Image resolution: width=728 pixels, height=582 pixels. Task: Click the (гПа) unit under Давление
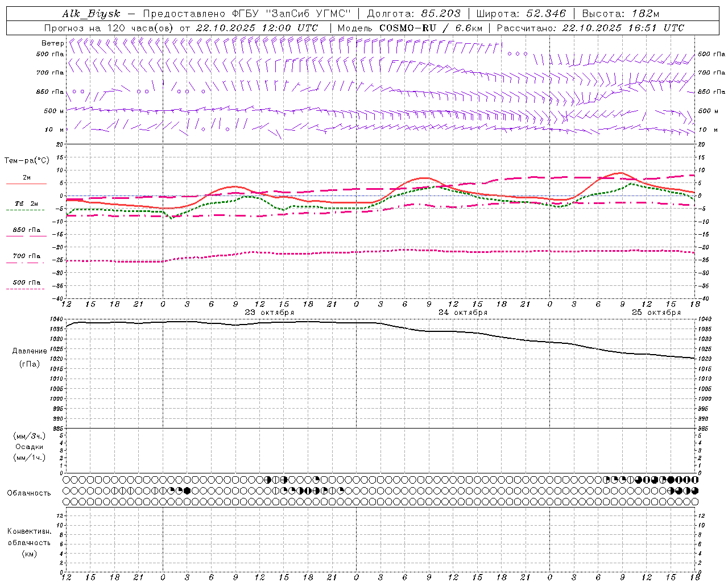tap(30, 364)
